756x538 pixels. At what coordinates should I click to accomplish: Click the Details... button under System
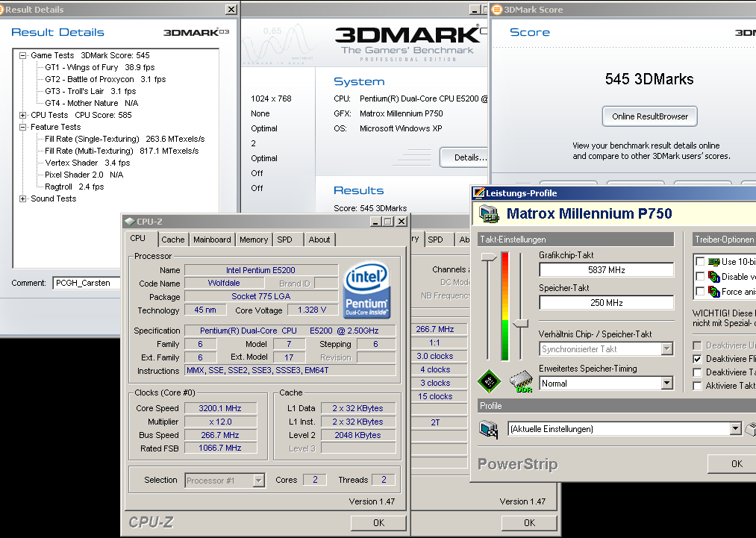pos(465,157)
